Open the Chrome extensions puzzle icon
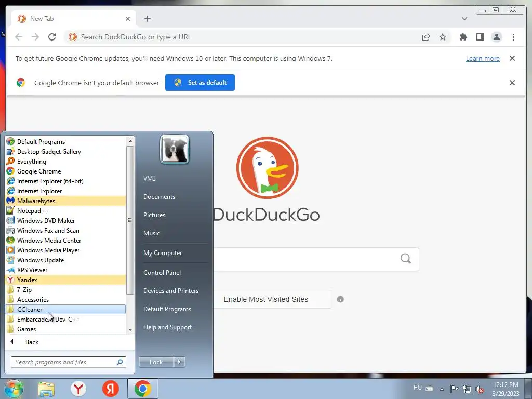 coord(463,37)
